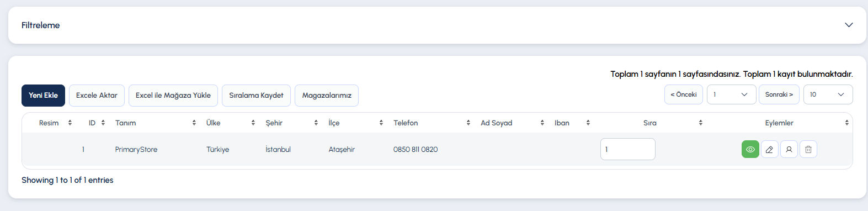Toggle visibility with the green eye icon
Viewport: 868px width, 211px height.
750,149
